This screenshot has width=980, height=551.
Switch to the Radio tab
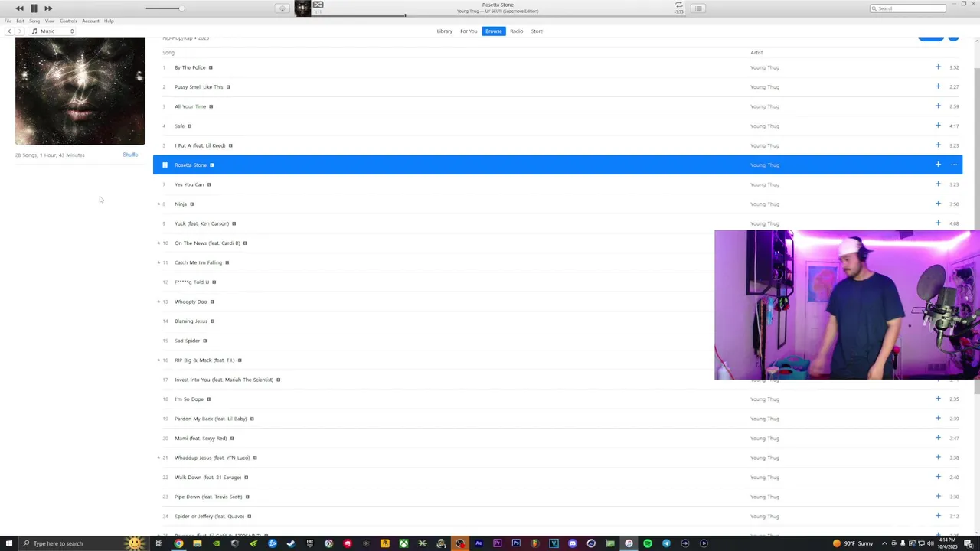(517, 31)
